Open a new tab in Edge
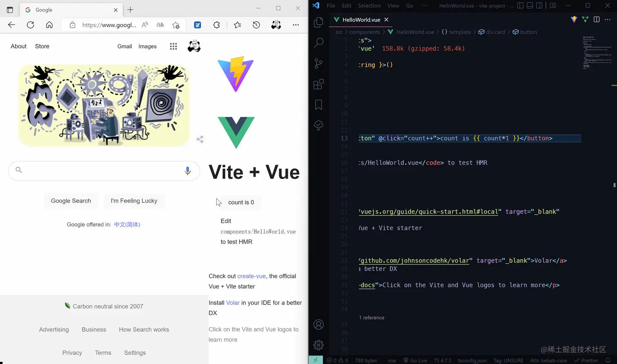 (130, 10)
